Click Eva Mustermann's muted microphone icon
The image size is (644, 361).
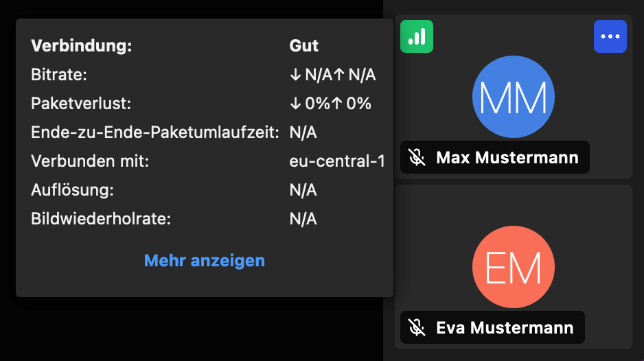click(417, 327)
